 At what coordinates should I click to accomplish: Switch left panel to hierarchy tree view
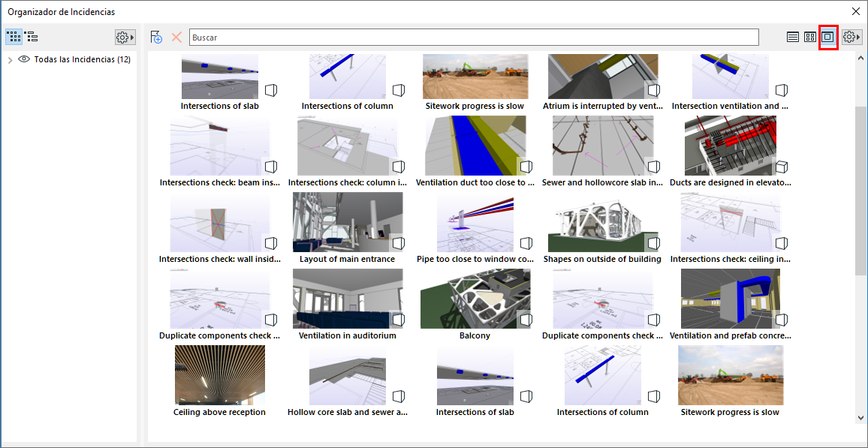(31, 37)
